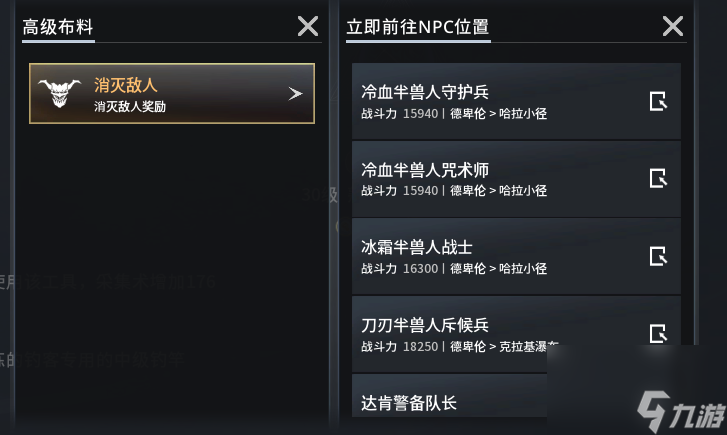Close the 立即前往NPC位置 panel
727x435 pixels.
[x=673, y=26]
